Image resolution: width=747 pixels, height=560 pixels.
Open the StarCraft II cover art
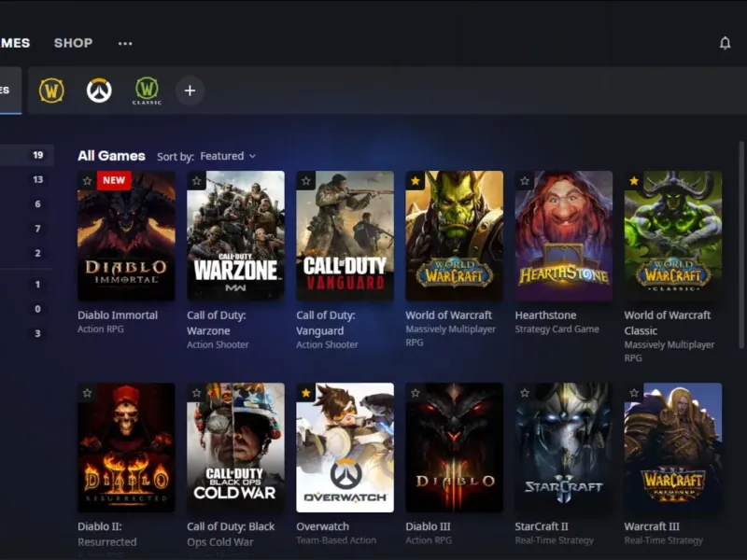point(564,448)
